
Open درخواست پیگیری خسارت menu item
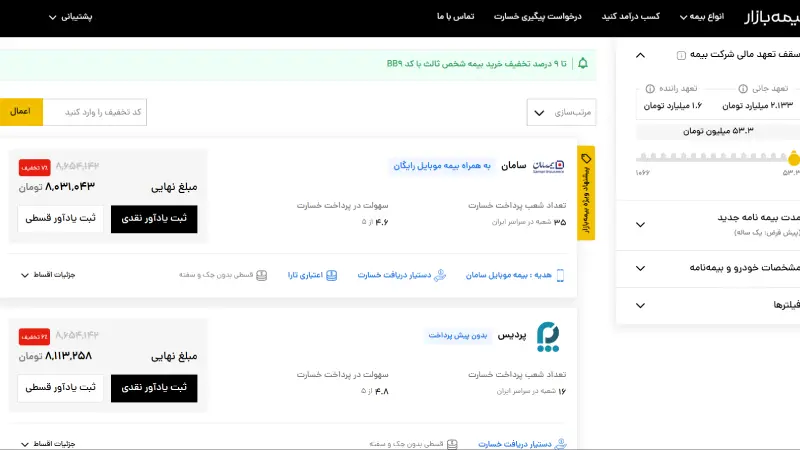[538, 17]
